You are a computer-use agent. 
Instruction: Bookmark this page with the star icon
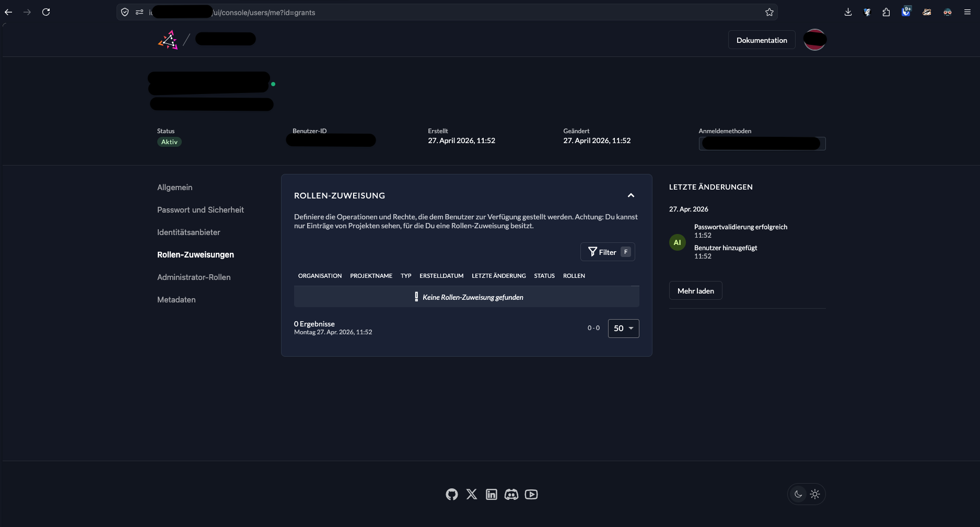[769, 12]
